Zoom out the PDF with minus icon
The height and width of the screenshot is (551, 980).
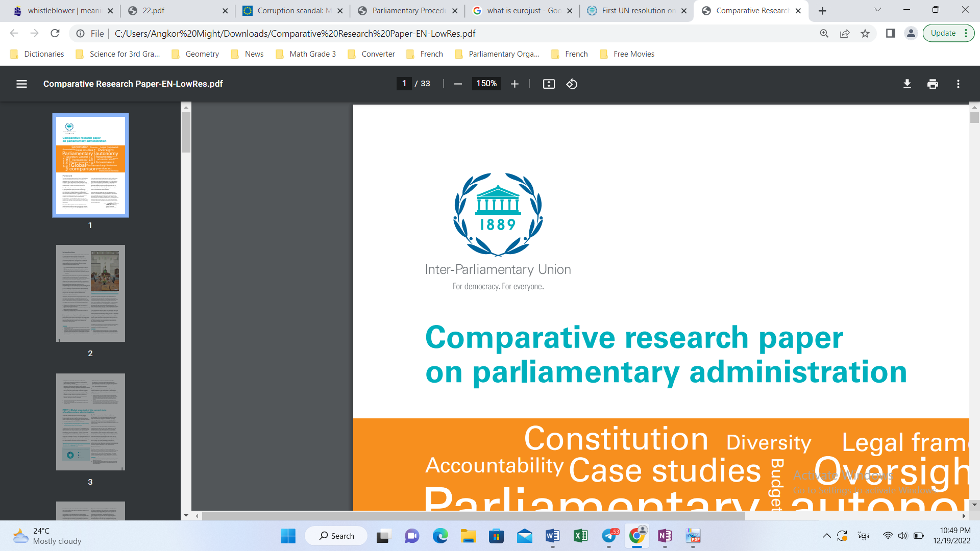coord(458,84)
